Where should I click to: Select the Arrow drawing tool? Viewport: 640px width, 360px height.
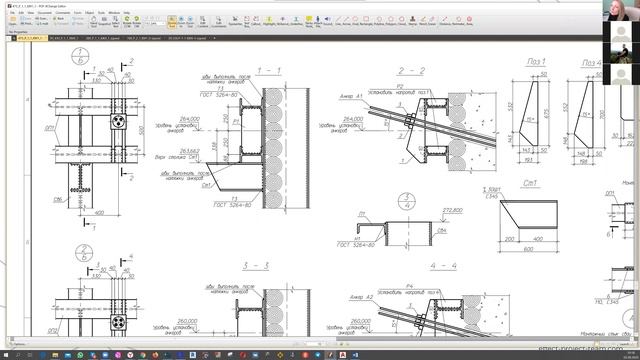[346, 21]
